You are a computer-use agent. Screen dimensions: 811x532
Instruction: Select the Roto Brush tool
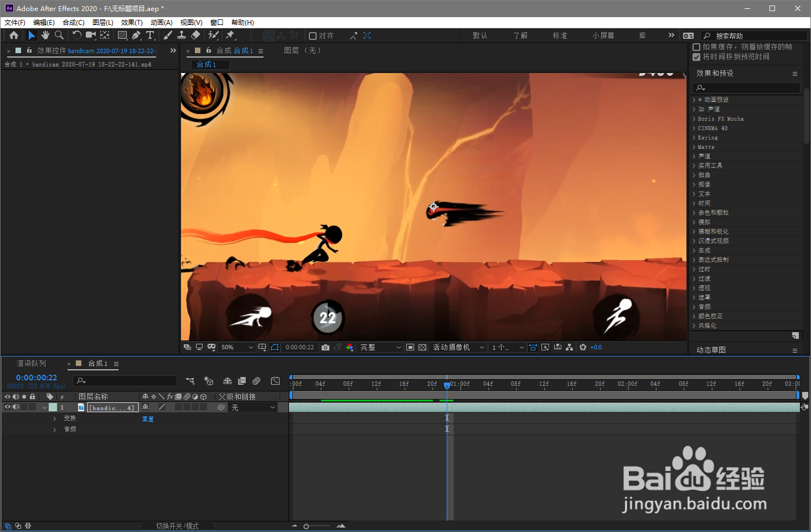click(x=213, y=35)
